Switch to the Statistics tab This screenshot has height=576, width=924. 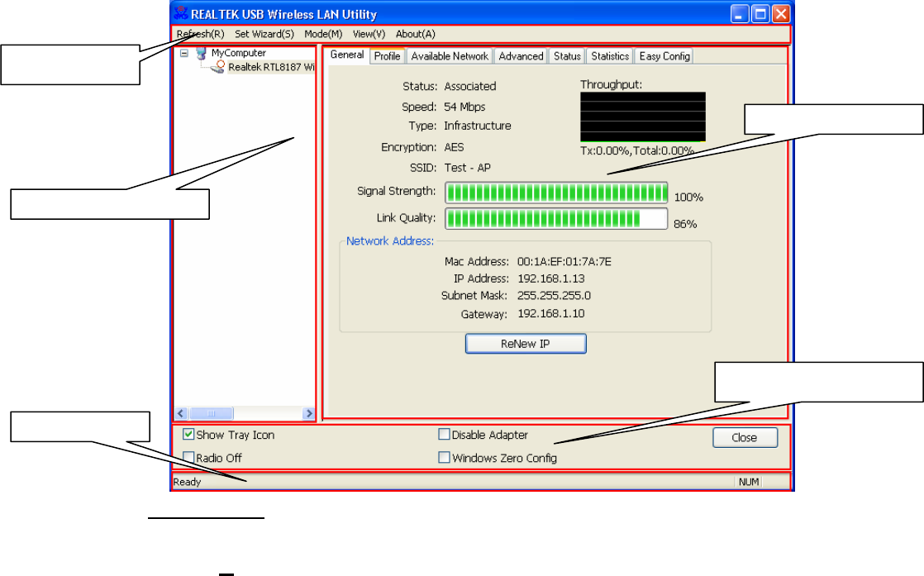[610, 56]
